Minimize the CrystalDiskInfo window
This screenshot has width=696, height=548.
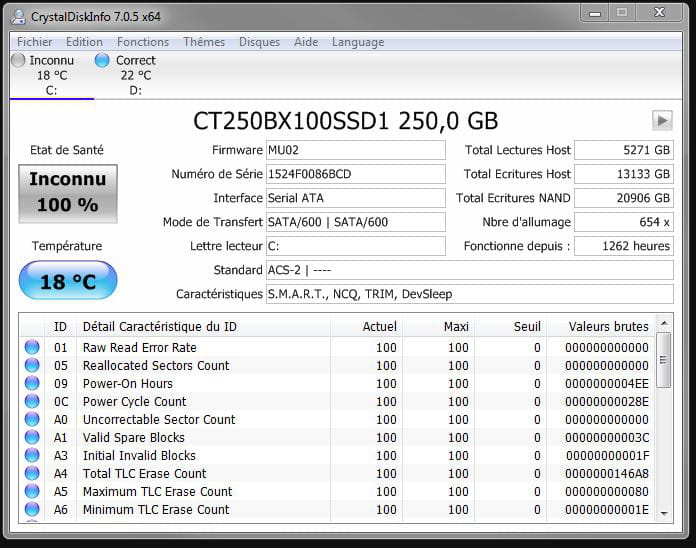click(x=595, y=13)
